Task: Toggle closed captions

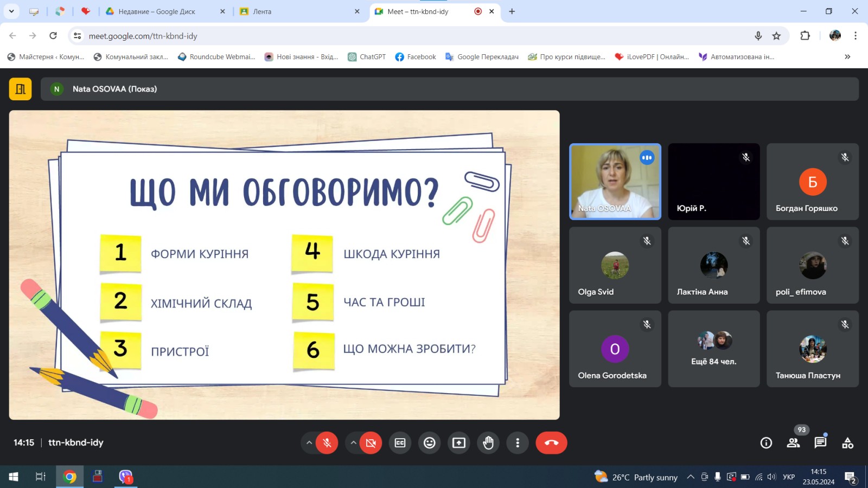Action: (400, 443)
